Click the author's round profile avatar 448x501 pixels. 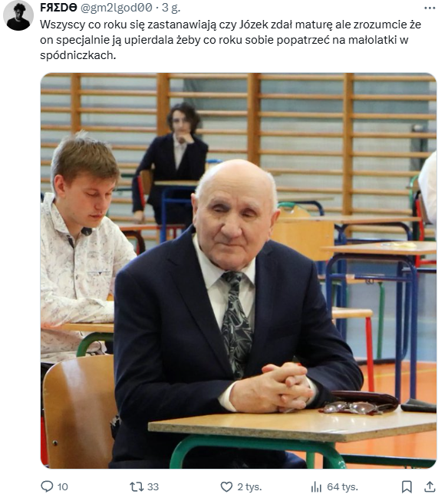point(18,15)
